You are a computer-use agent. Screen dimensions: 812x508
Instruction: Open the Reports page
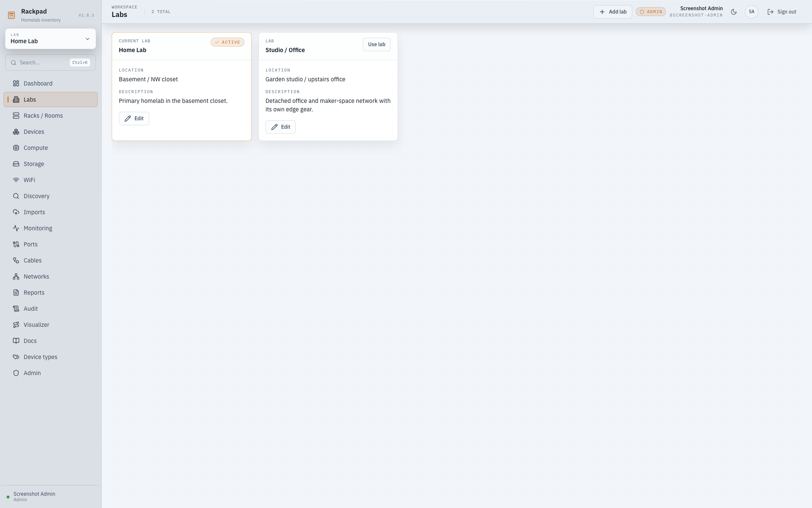50,293
